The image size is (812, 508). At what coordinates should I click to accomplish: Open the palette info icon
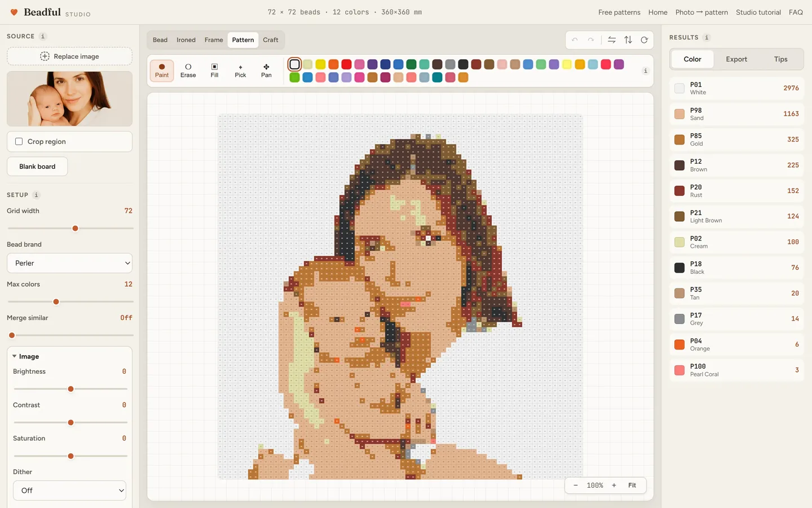645,71
